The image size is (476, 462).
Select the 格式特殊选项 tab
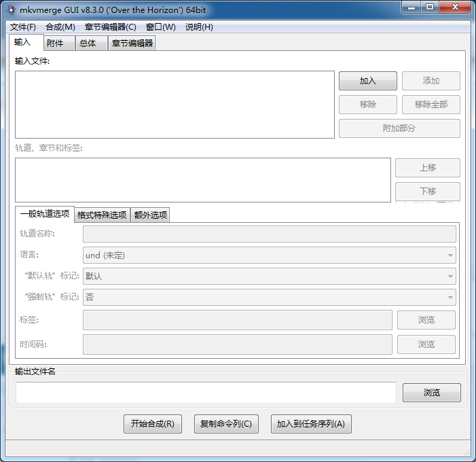point(102,215)
